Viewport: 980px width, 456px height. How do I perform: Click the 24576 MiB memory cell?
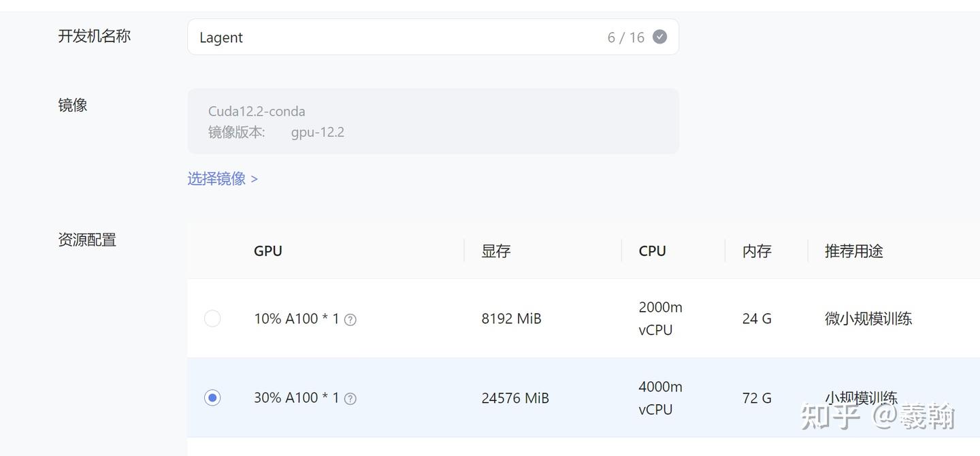point(515,398)
